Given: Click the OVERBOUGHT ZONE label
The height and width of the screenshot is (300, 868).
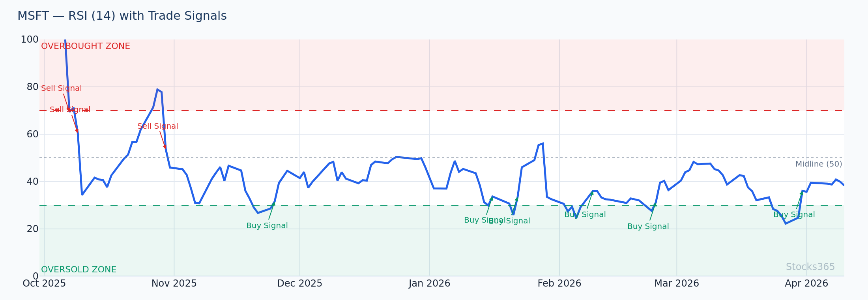Looking at the screenshot, I should pyautogui.click(x=85, y=46).
